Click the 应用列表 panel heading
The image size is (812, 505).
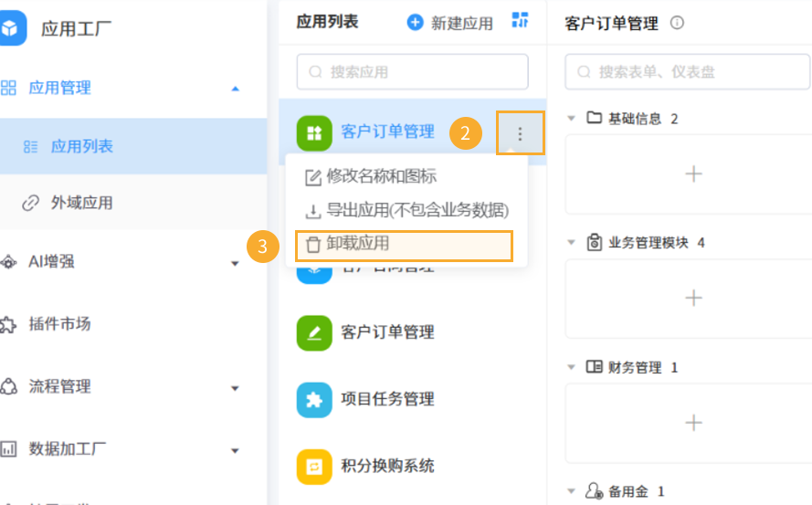(x=327, y=22)
